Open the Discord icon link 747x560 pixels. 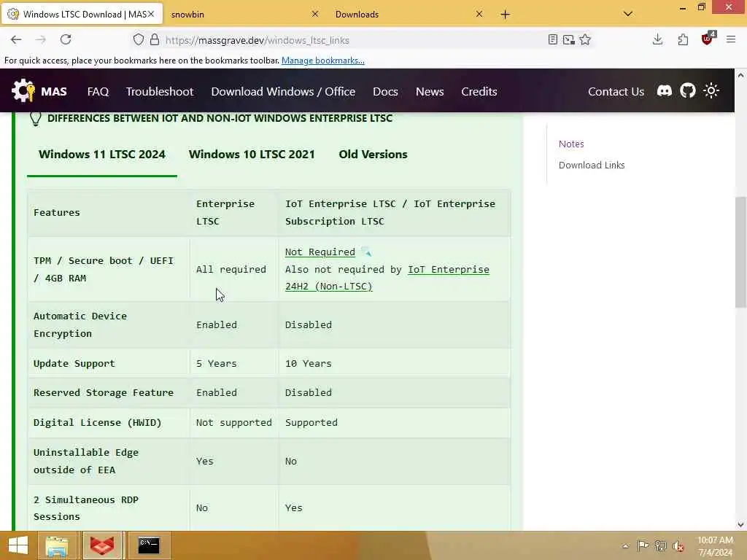pyautogui.click(x=664, y=90)
